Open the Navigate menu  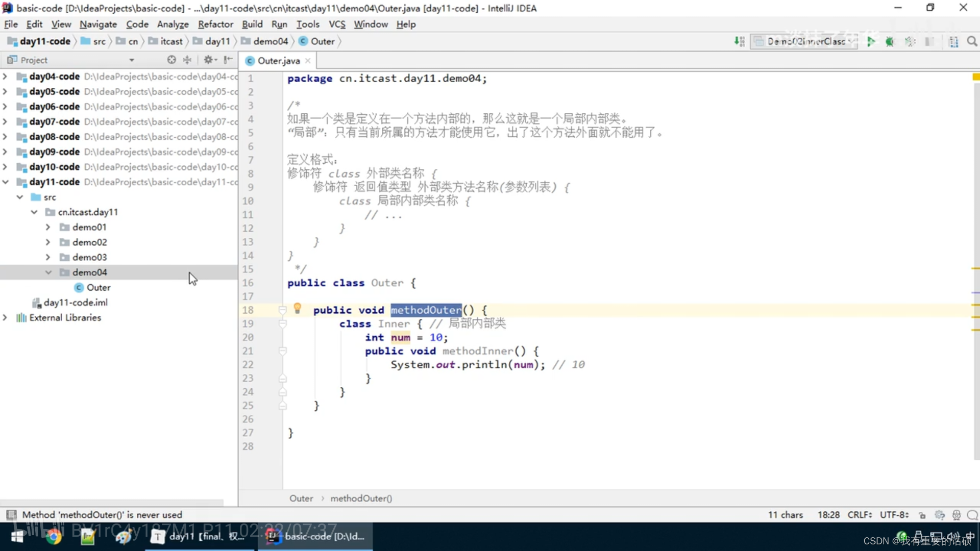(x=98, y=24)
